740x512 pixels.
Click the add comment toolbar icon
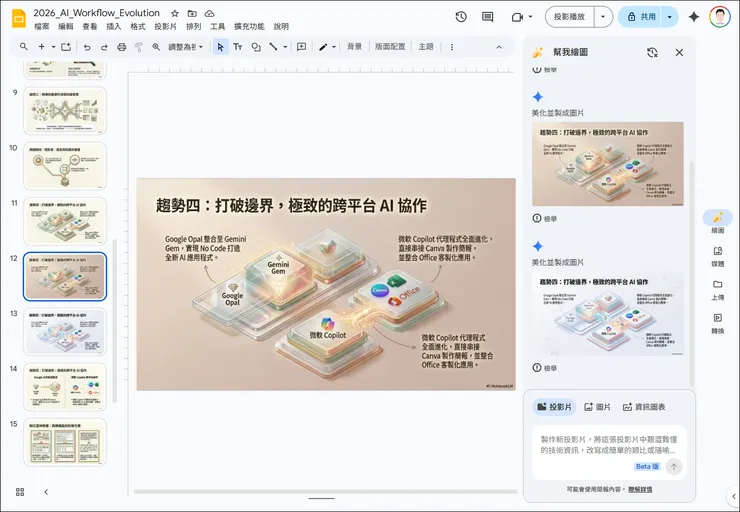tap(302, 47)
